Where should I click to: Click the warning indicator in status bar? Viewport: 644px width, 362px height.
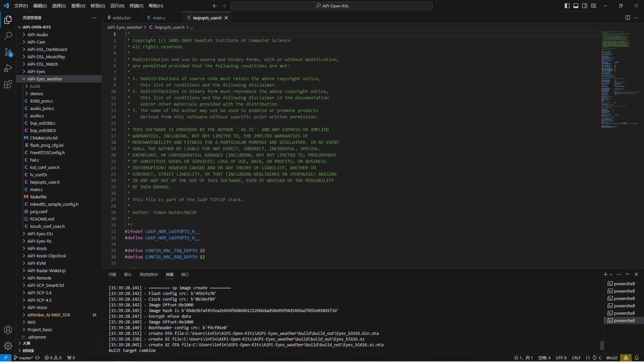tap(626, 358)
